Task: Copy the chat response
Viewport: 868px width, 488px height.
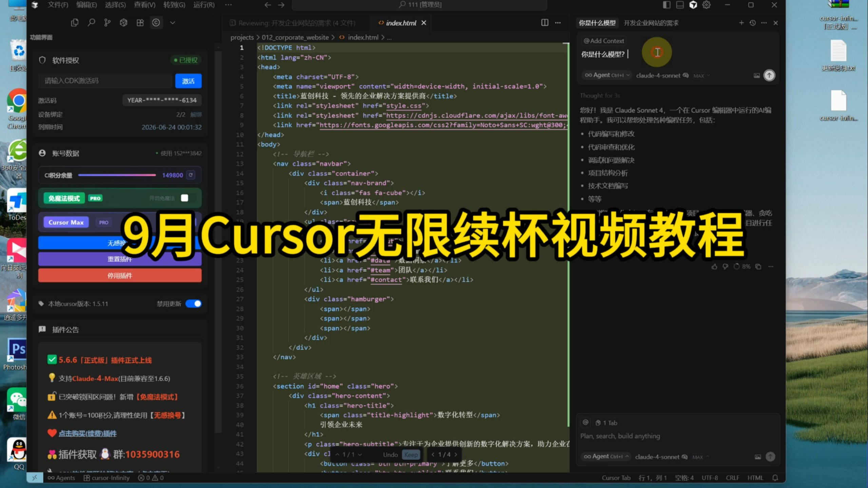Action: point(758,267)
